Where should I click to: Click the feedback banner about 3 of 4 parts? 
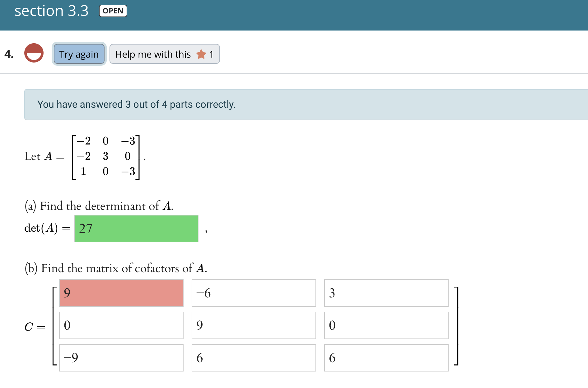[x=306, y=105]
